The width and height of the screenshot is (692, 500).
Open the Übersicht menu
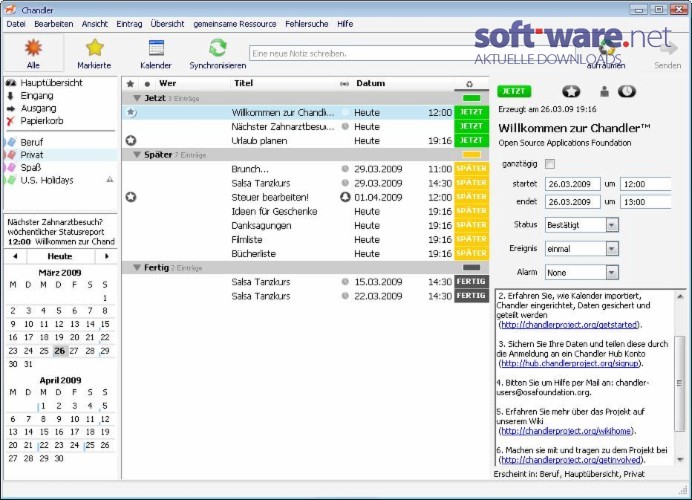167,24
